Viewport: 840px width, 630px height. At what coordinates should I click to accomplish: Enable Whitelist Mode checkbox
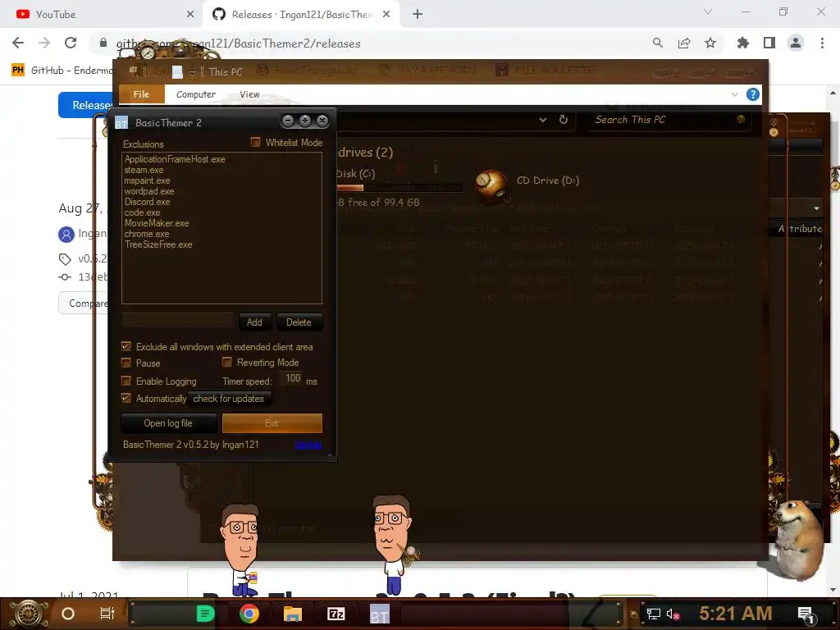(256, 143)
